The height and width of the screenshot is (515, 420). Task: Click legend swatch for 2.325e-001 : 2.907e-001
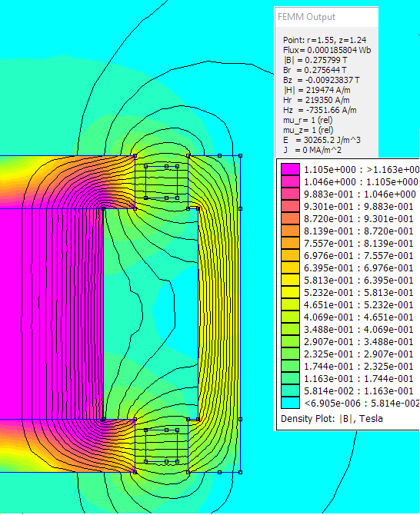(x=290, y=354)
